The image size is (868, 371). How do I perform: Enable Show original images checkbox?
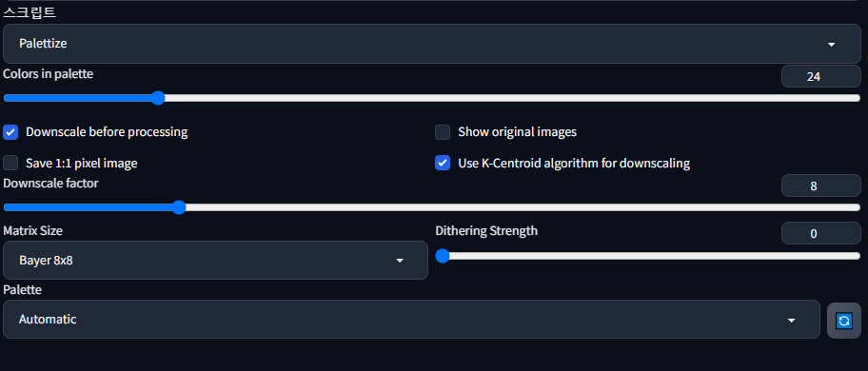click(443, 132)
